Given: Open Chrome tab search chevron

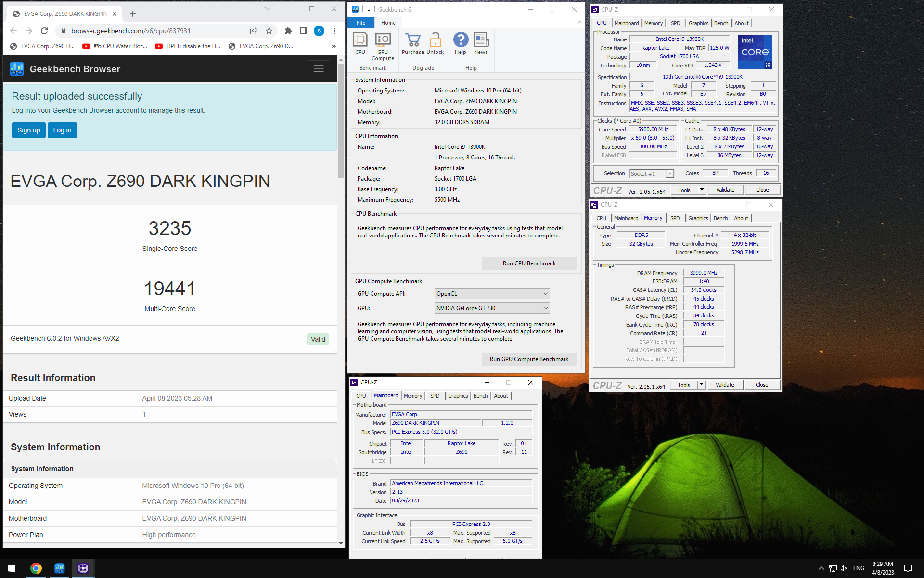Looking at the screenshot, I should click(268, 9).
